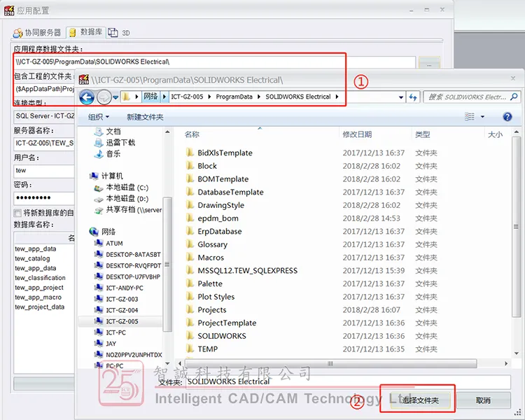
Task: Click the epdm_bom folder icon
Action: pos(190,218)
